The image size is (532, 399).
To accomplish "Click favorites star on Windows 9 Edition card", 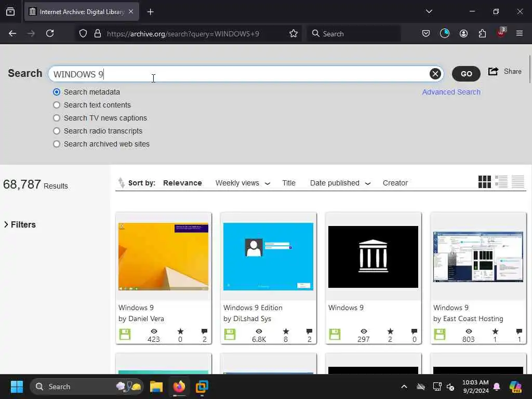I will click(286, 331).
